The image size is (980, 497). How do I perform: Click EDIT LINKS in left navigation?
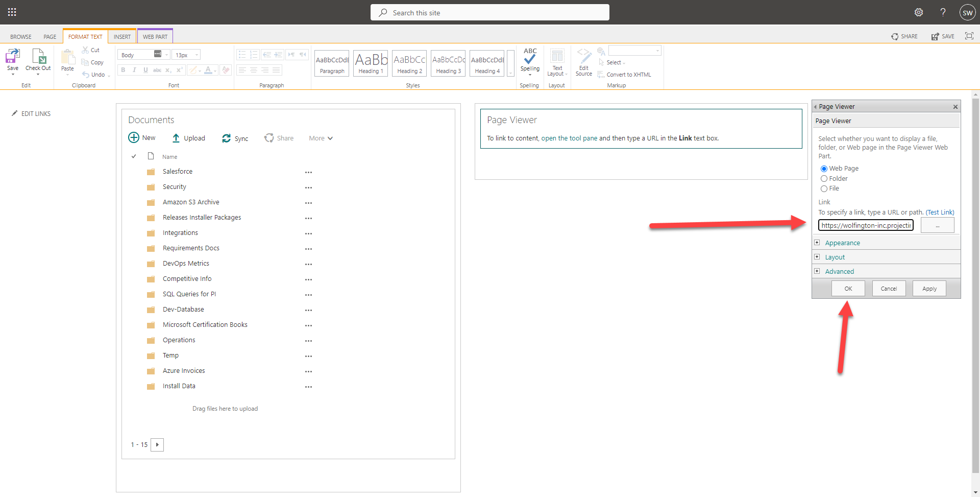pos(31,113)
